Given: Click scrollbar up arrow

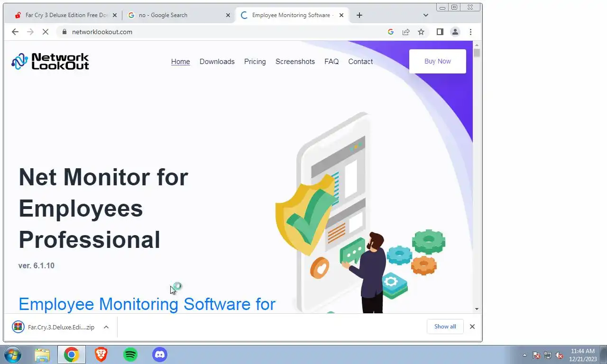Looking at the screenshot, I should [477, 45].
